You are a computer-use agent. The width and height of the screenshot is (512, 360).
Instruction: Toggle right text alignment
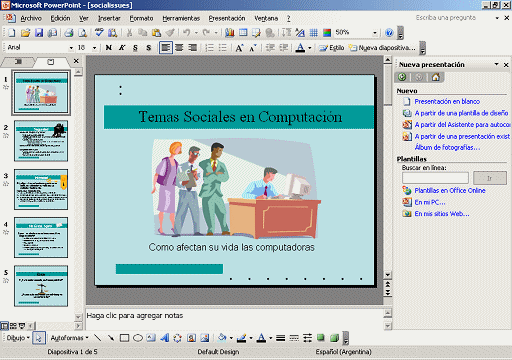192,48
